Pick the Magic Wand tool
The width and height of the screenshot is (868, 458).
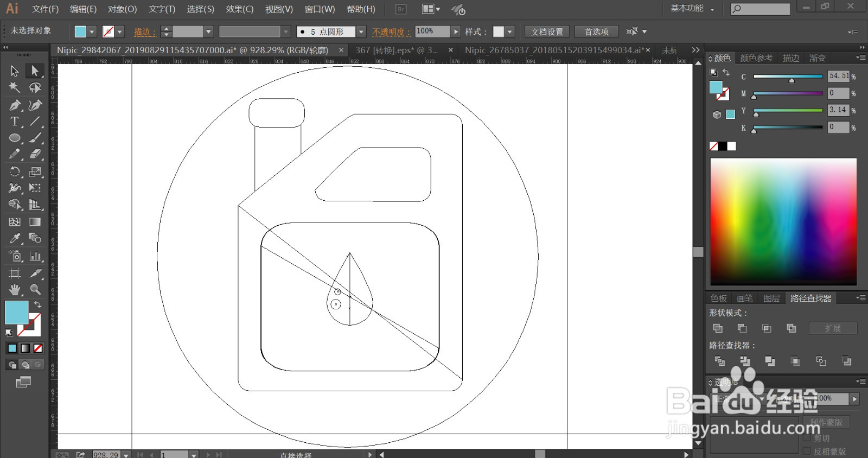point(15,87)
